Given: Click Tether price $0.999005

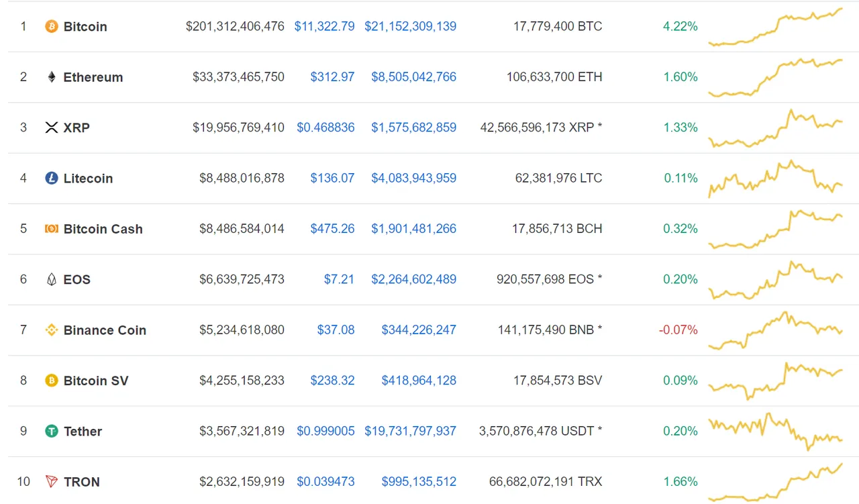Looking at the screenshot, I should [x=325, y=432].
